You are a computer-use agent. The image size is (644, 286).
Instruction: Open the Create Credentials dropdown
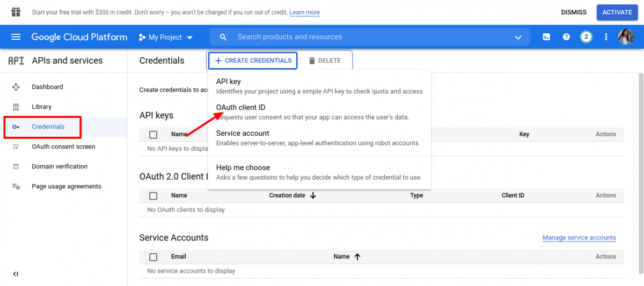click(x=253, y=61)
